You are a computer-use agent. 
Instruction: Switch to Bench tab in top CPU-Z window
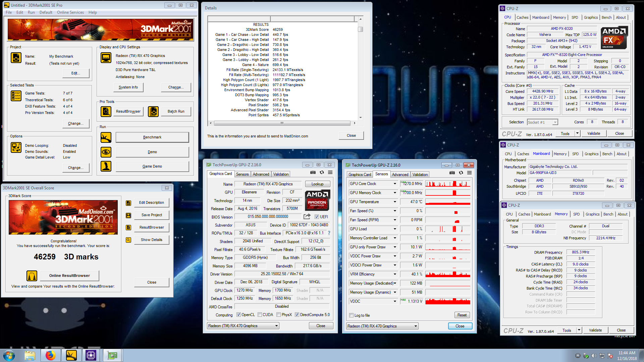pos(606,17)
